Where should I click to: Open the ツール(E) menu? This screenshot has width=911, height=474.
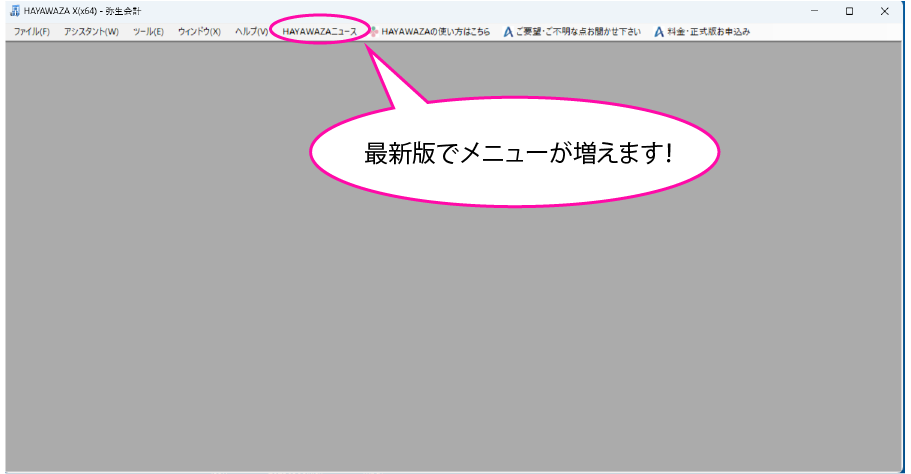(x=148, y=32)
